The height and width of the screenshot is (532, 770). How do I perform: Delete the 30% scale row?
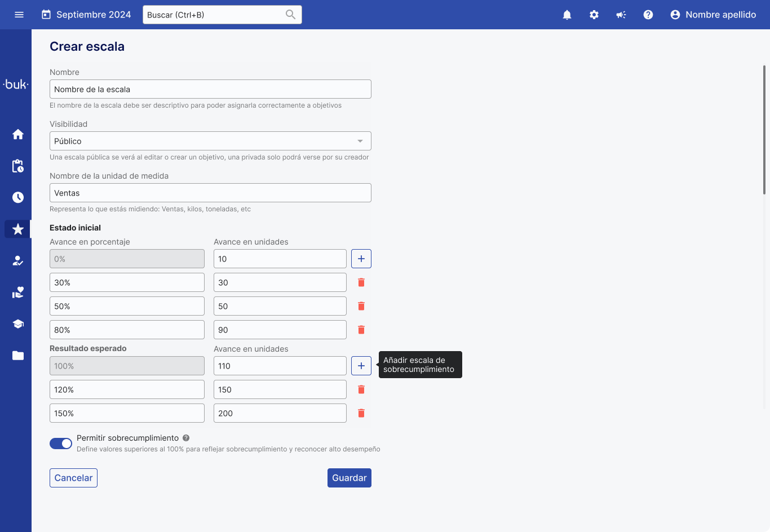click(361, 282)
